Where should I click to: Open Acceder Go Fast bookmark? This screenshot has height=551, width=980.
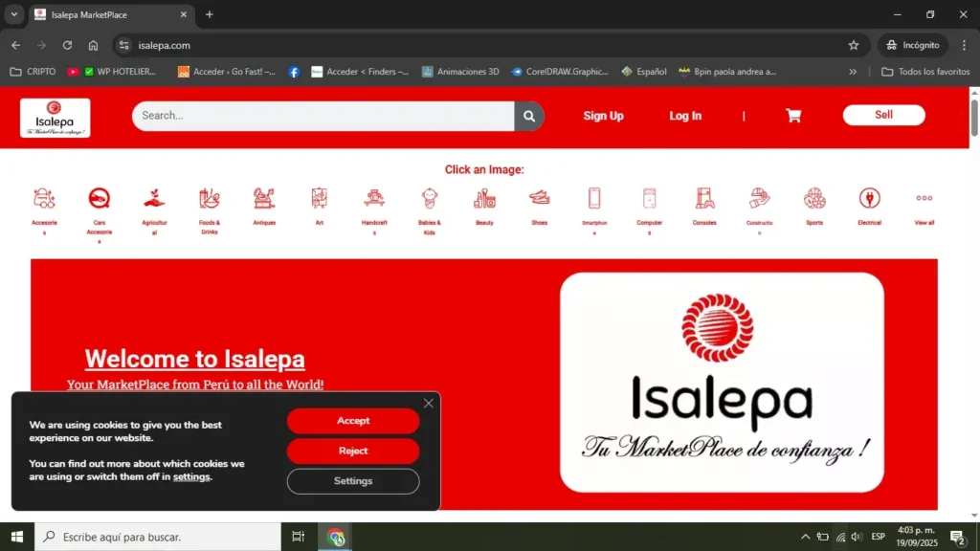pos(226,72)
